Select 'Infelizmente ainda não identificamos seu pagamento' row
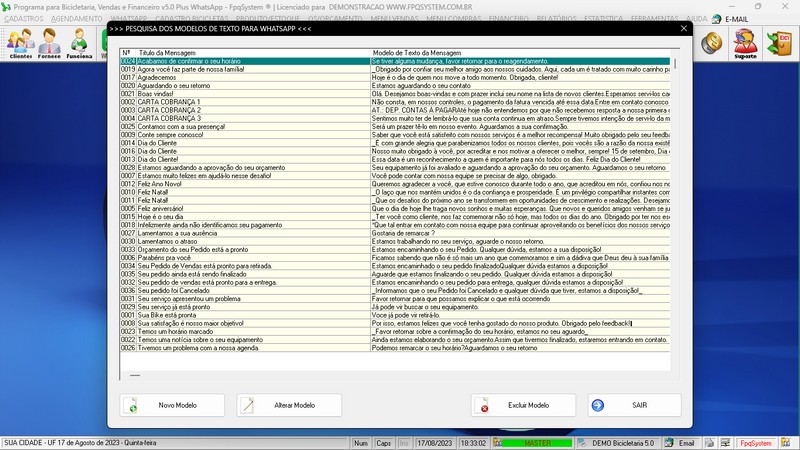Screen dimensions: 800x450 pos(395,225)
